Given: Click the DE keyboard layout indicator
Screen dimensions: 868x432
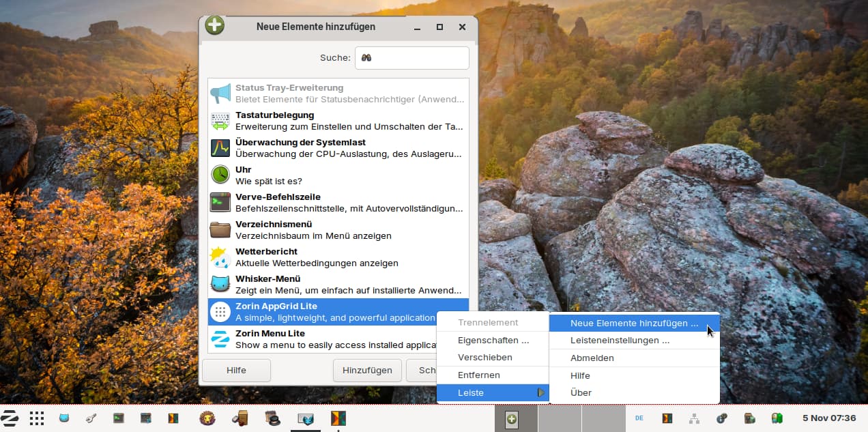Looking at the screenshot, I should click(x=639, y=418).
